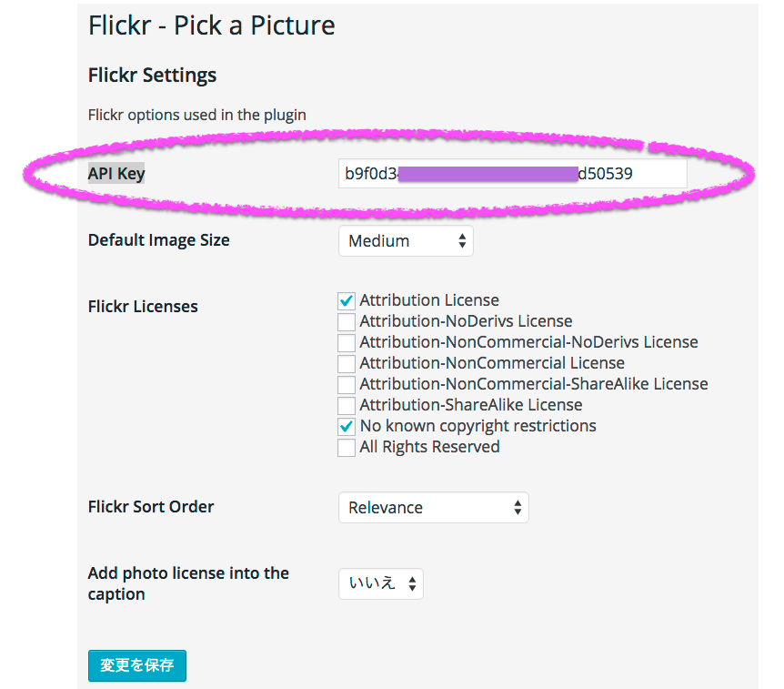The height and width of the screenshot is (689, 784).
Task: Check Attribution-NonCommercial-NoDerivs License box
Action: pyautogui.click(x=346, y=343)
